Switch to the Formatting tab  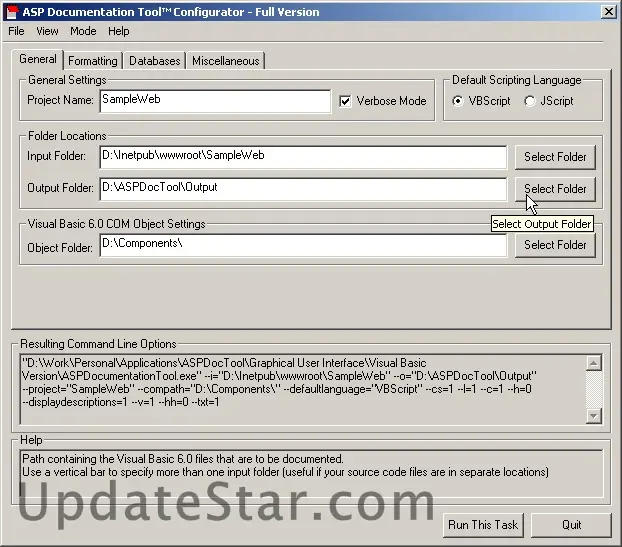pos(92,61)
